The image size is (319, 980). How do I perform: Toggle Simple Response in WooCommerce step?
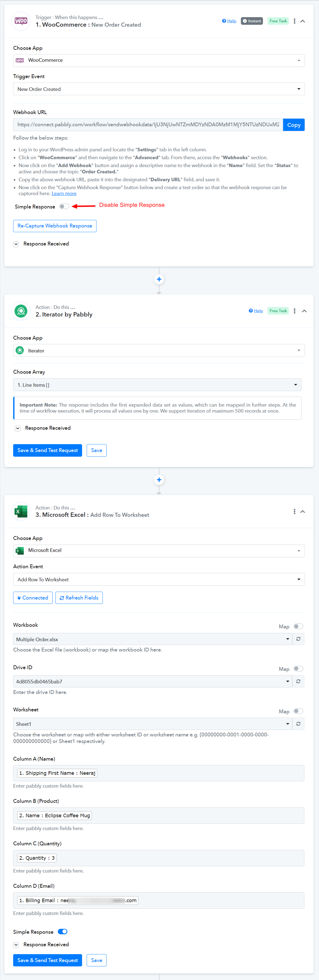[x=64, y=207]
